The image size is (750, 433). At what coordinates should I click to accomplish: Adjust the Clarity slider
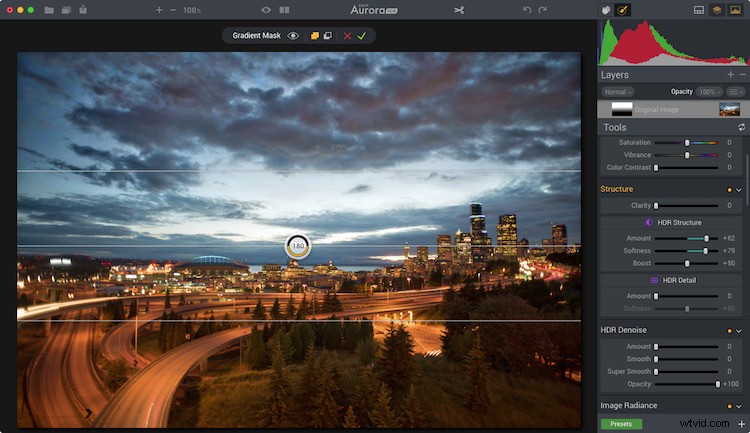pyautogui.click(x=686, y=206)
